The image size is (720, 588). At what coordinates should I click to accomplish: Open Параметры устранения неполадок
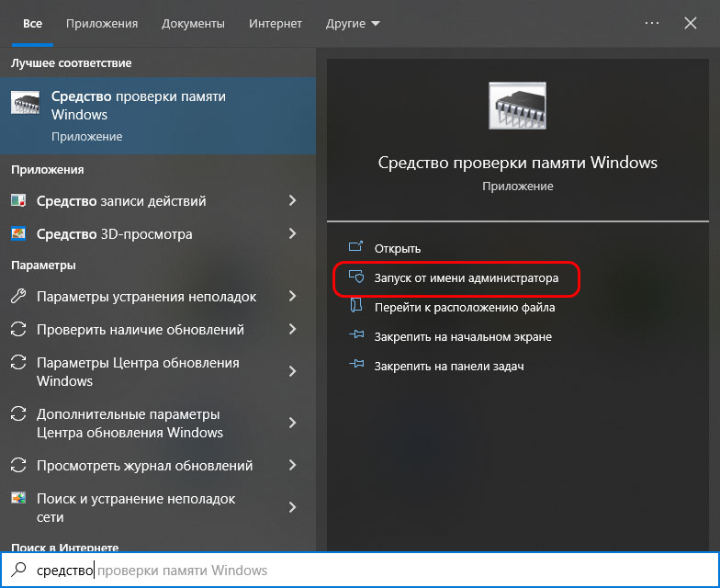pyautogui.click(x=147, y=297)
